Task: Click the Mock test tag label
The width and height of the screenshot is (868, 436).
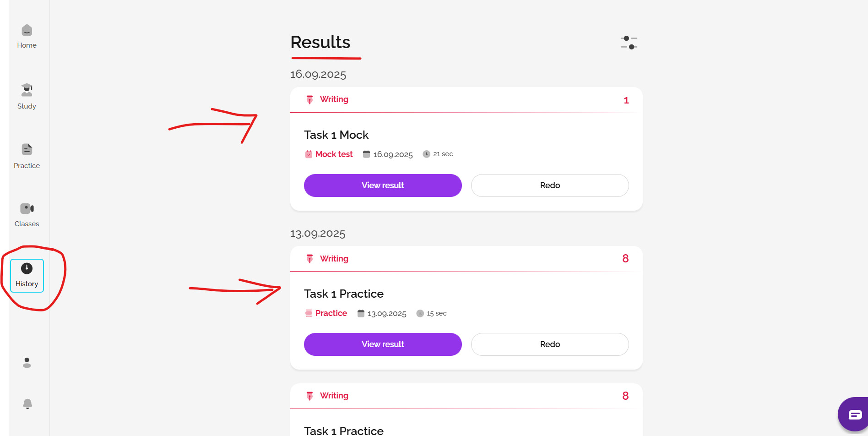Action: point(334,154)
